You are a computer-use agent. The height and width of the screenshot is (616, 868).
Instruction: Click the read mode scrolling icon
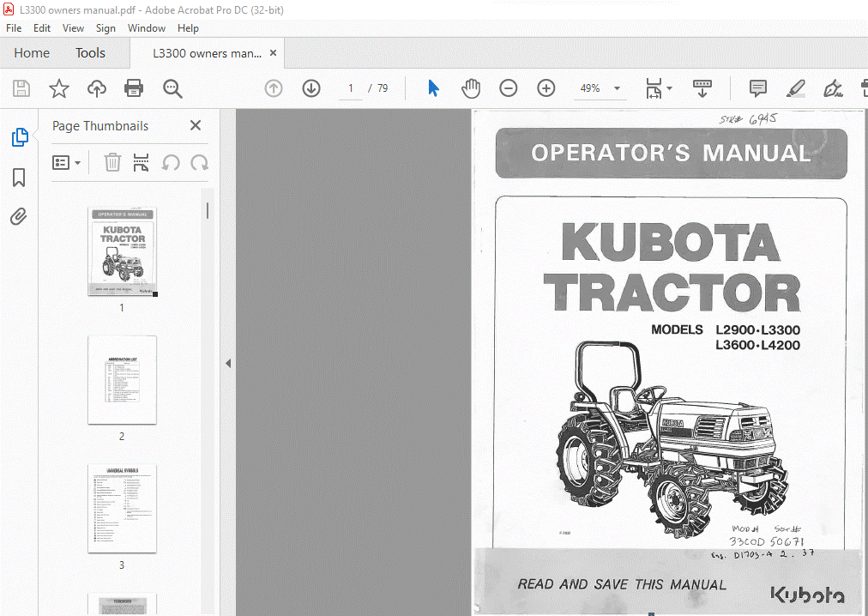pos(702,88)
